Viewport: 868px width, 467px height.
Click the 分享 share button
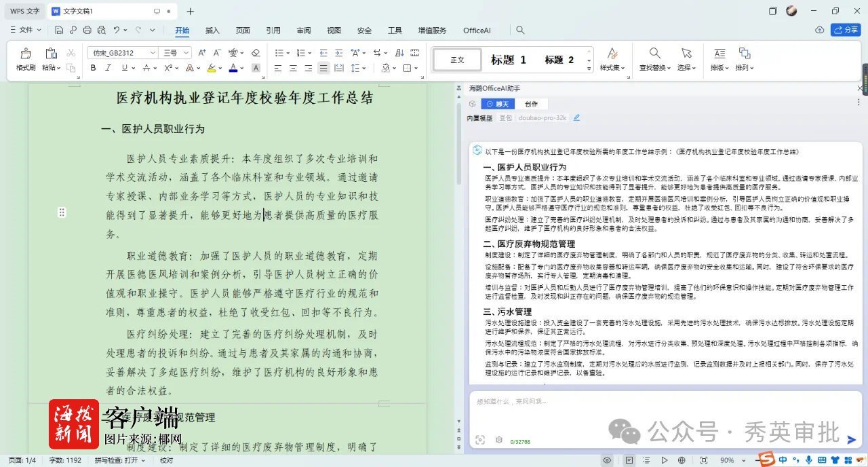pyautogui.click(x=846, y=30)
